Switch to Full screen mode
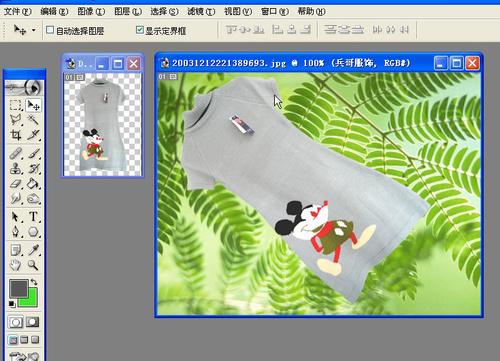Image resolution: width=500 pixels, height=361 pixels. (x=35, y=340)
